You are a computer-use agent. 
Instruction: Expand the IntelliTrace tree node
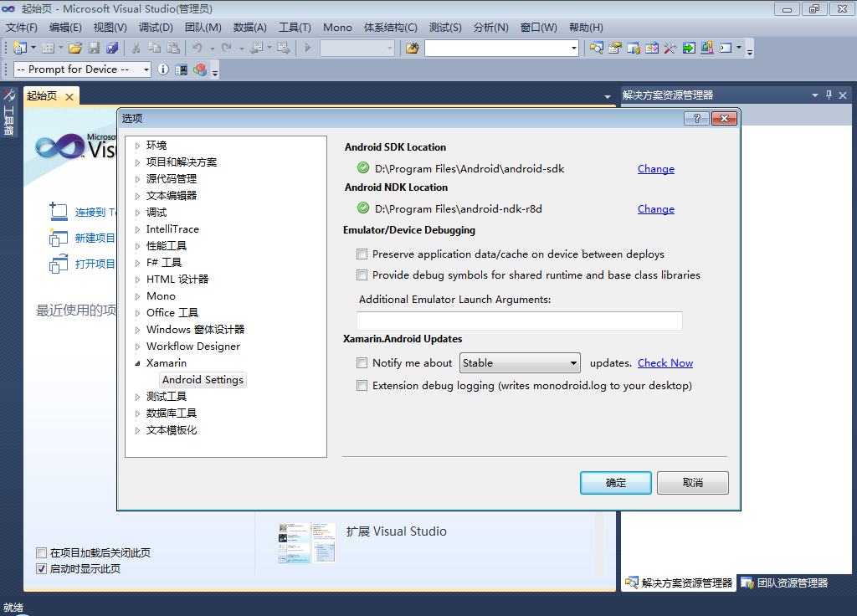click(138, 229)
